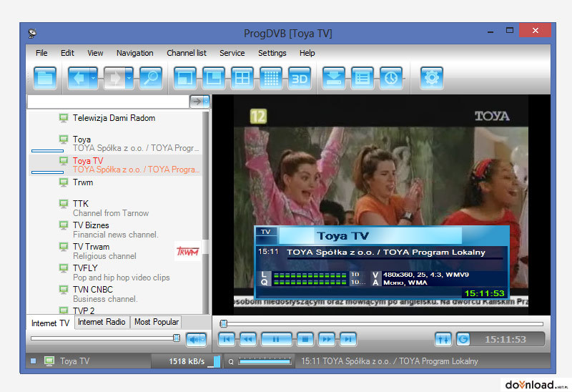The image size is (572, 392).
Task: Pause playback
Action: pyautogui.click(x=277, y=339)
